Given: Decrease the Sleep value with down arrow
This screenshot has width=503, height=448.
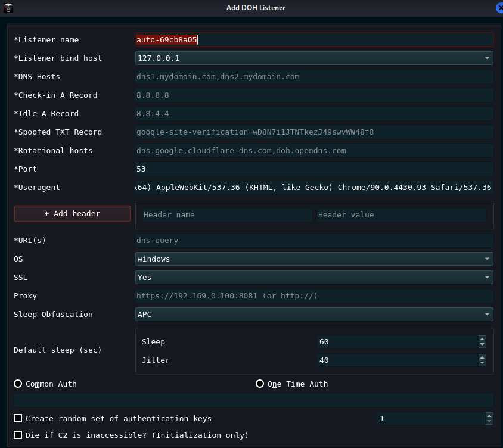Looking at the screenshot, I should click(482, 345).
